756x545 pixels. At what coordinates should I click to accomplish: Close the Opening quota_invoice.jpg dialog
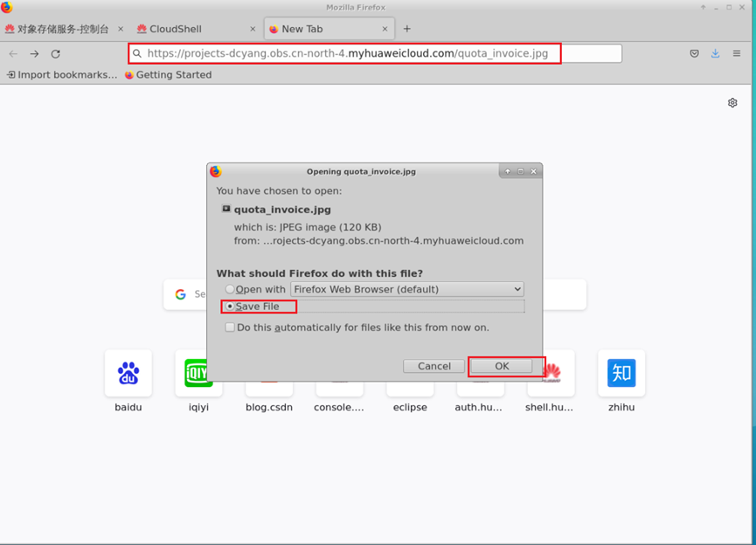click(x=533, y=171)
